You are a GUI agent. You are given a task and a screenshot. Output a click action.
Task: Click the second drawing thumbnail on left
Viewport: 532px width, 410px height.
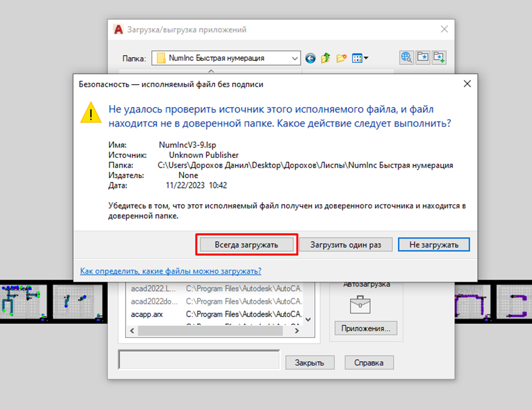click(78, 302)
